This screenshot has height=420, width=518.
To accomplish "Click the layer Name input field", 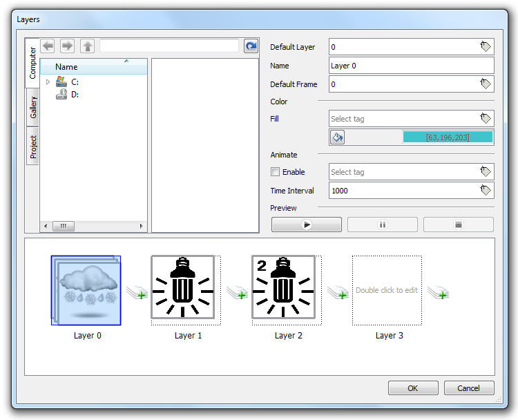I will 412,66.
